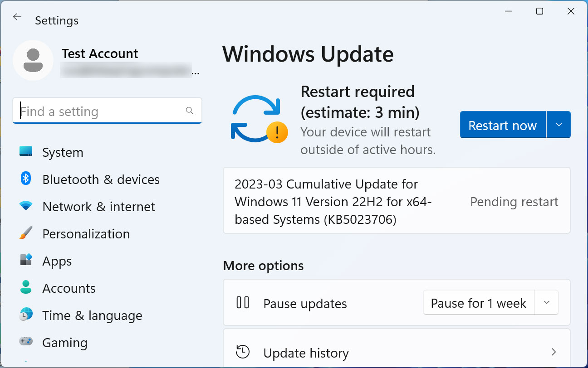Click the Personalization paintbrush icon
588x368 pixels.
[26, 233]
